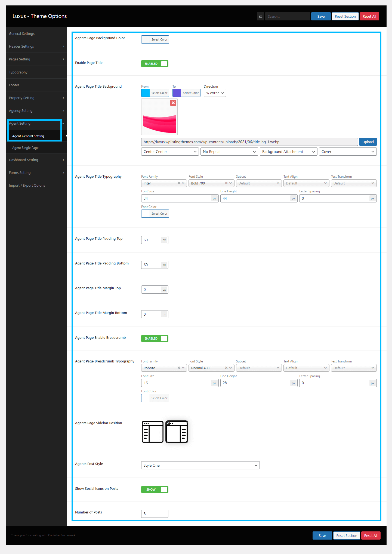Select the left sidebar layout icon
This screenshot has height=554, width=392.
(152, 432)
